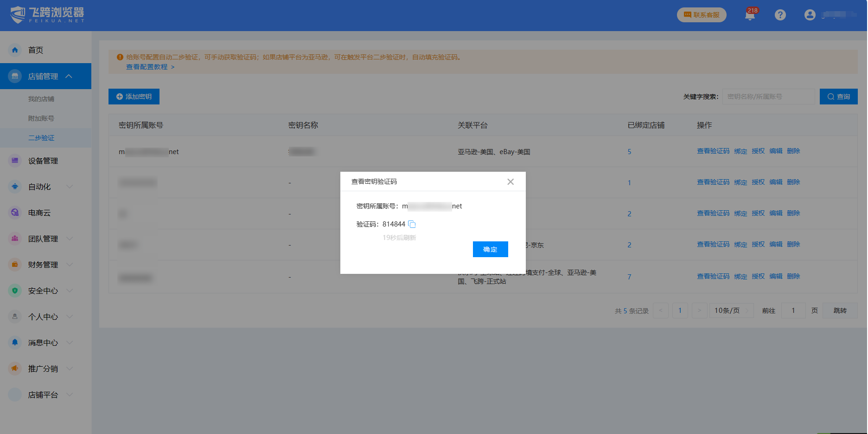
Task: Expand the 推广分销 menu chevron
Action: [x=70, y=369]
